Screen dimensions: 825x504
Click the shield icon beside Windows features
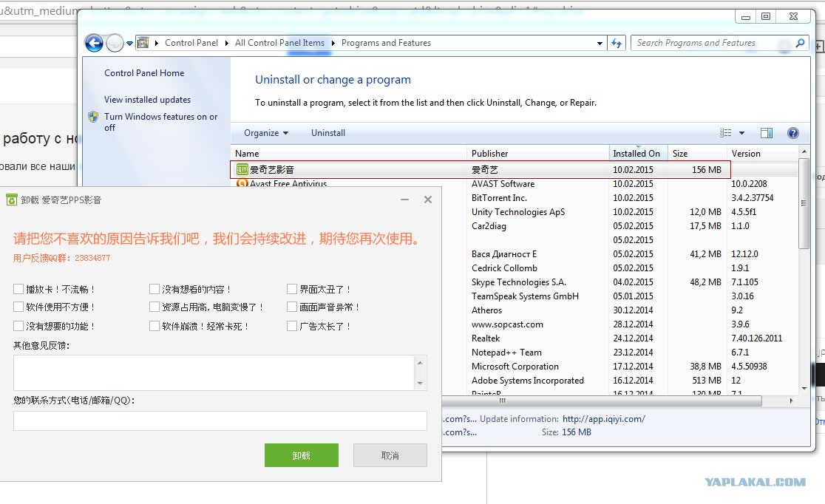(93, 117)
